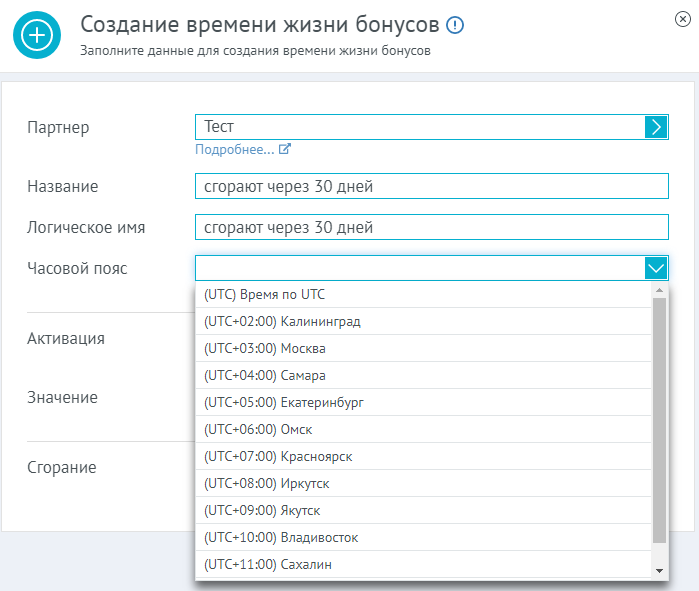This screenshot has width=699, height=591.
Task: Click the external link icon near Подробнее
Action: pos(285,149)
